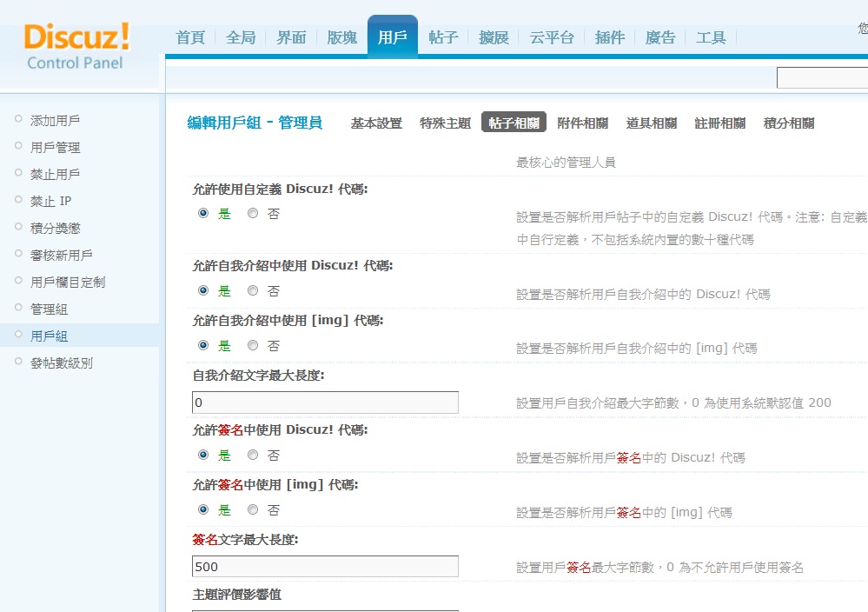Choose 否 for 簽名中使用 Discuz! 代碼

(253, 455)
